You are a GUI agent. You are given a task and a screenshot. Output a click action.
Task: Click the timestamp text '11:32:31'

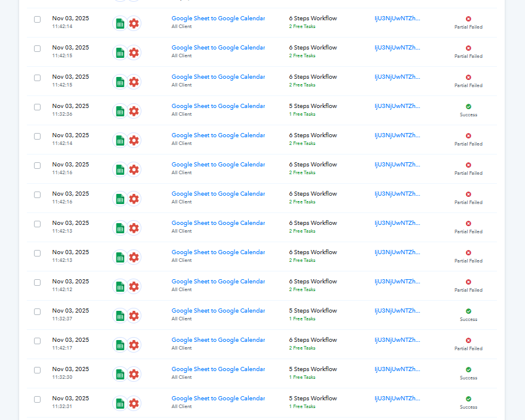(62, 407)
